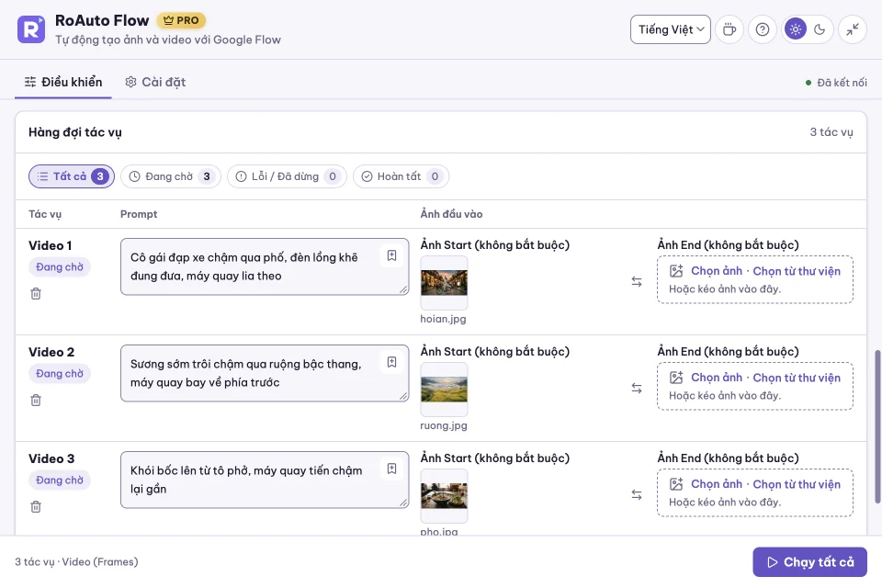882x588 pixels.
Task: Click image-add icon in Video 1 end dropzone
Action: (x=676, y=271)
